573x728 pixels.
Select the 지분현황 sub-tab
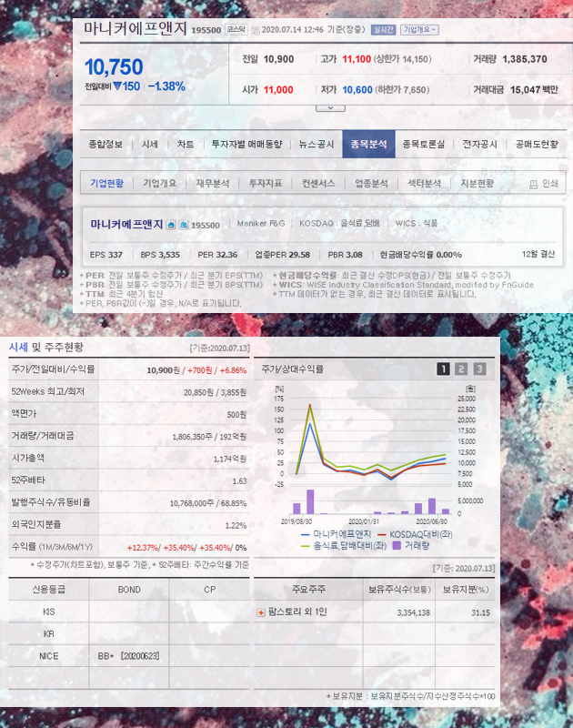477,184
